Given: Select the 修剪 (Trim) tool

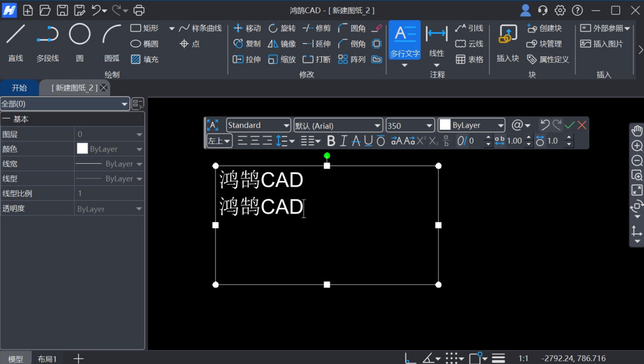Looking at the screenshot, I should point(316,28).
